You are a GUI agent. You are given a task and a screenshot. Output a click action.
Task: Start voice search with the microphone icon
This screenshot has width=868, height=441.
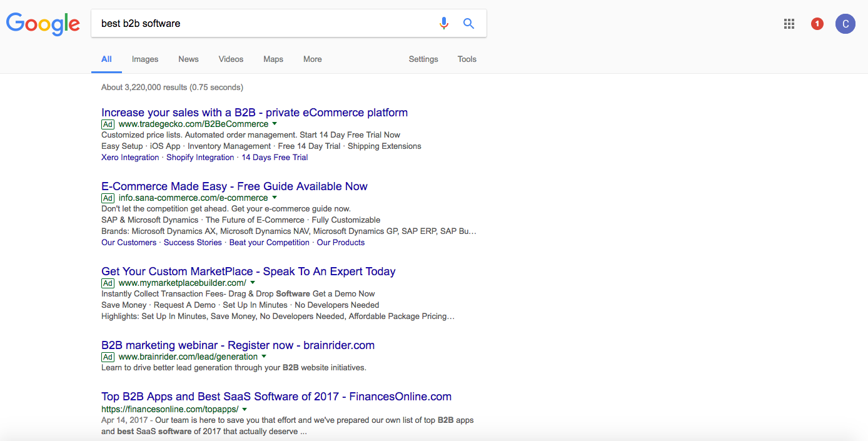click(444, 24)
